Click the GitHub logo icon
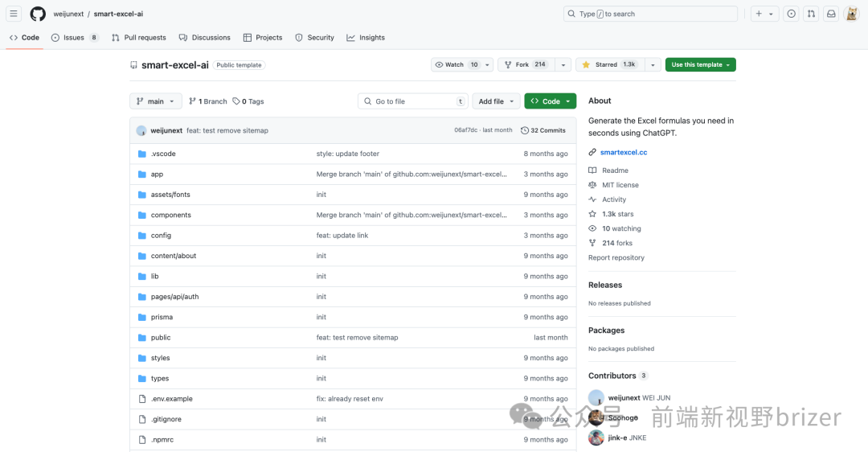This screenshot has width=868, height=452. tap(38, 14)
